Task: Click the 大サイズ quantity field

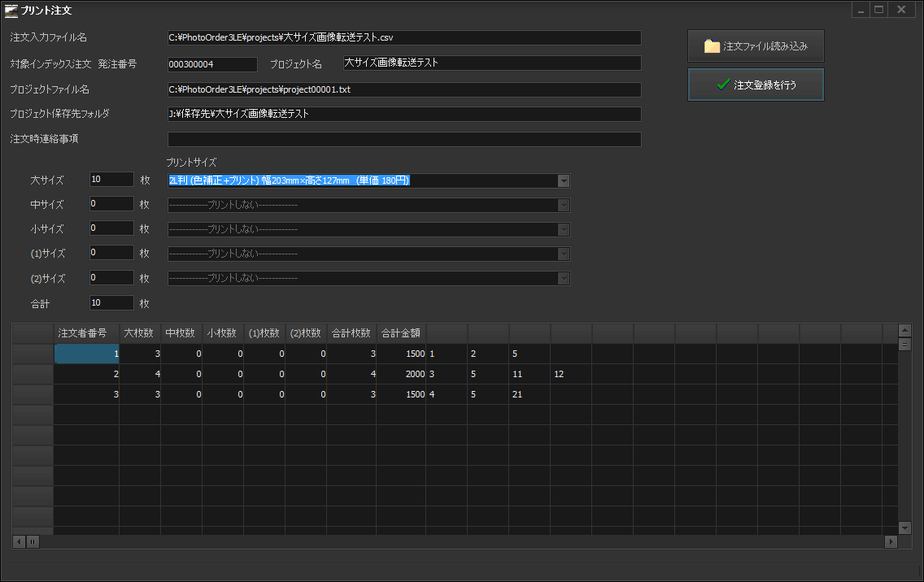Action: pyautogui.click(x=111, y=179)
